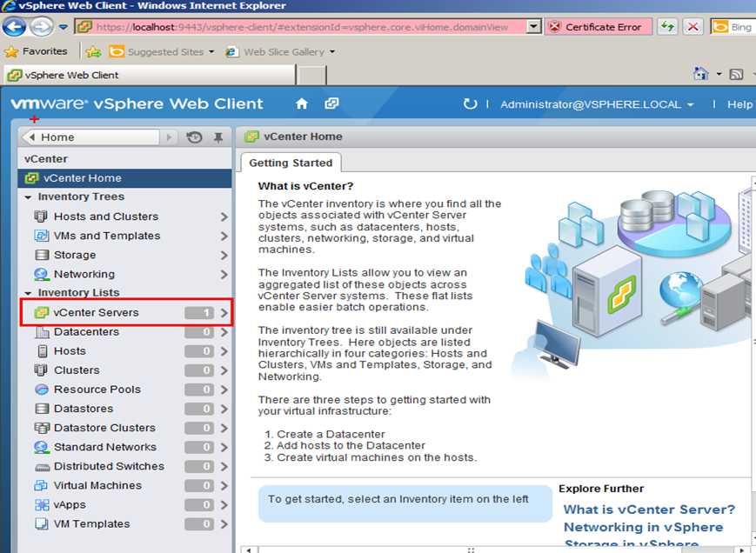Click the vCenter Servers count badge '1'
Image resolution: width=756 pixels, height=553 pixels.
pos(199,313)
